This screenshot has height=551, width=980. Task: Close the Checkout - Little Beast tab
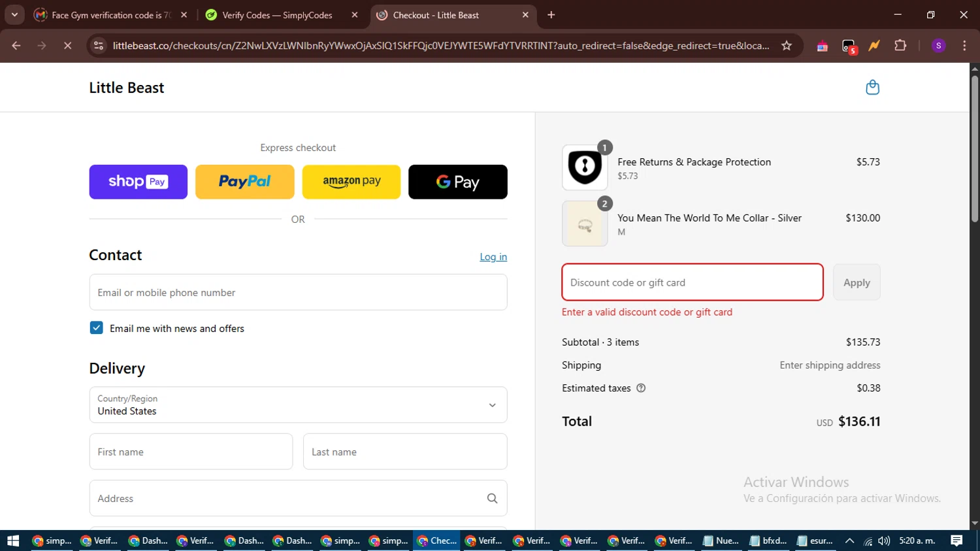tap(525, 15)
